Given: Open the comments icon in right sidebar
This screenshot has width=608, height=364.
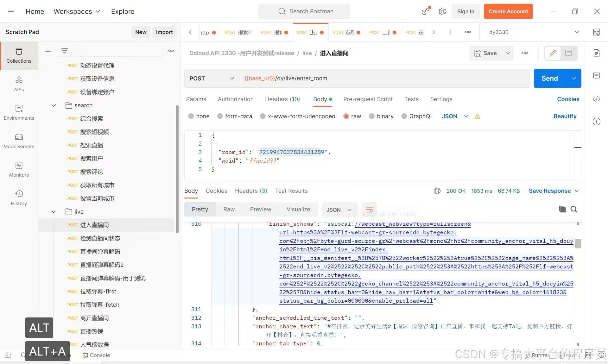Looking at the screenshot, I should (x=597, y=76).
